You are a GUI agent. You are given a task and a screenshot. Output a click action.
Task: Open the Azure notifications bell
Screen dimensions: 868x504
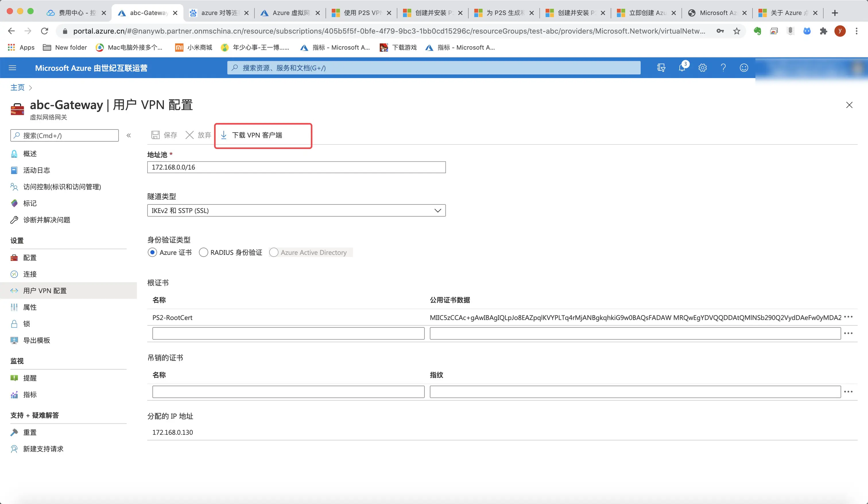pyautogui.click(x=682, y=68)
